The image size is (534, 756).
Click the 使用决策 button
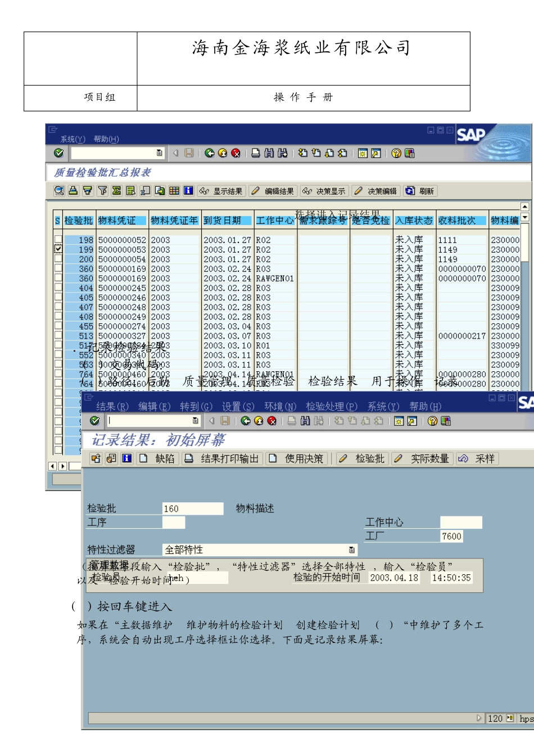point(297,458)
